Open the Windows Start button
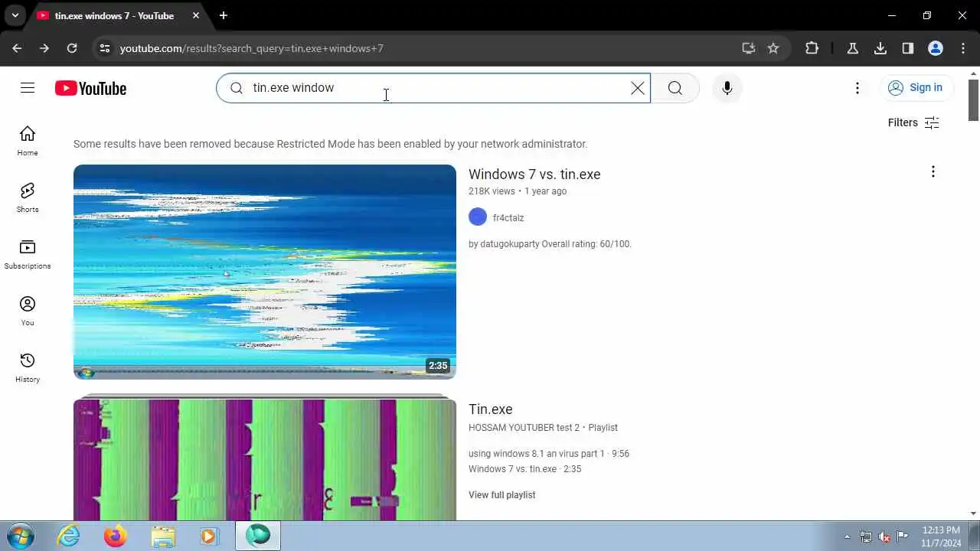Screen dimensions: 980x551 pyautogui.click(x=20, y=536)
